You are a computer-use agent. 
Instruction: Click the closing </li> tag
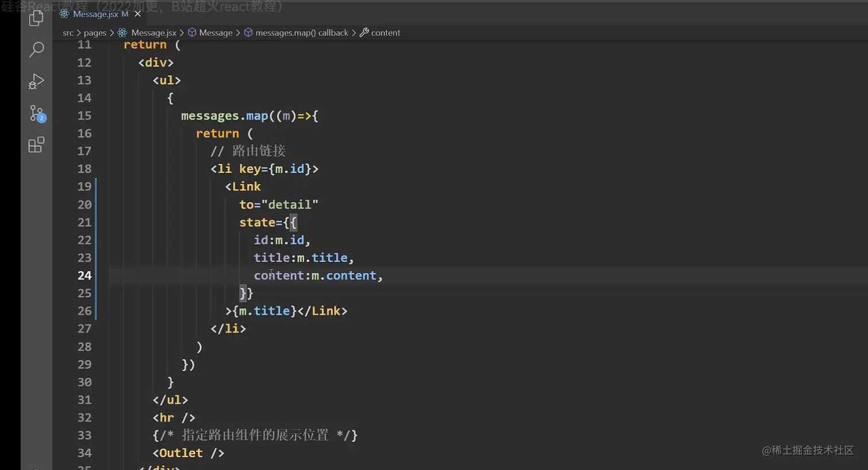coord(228,329)
